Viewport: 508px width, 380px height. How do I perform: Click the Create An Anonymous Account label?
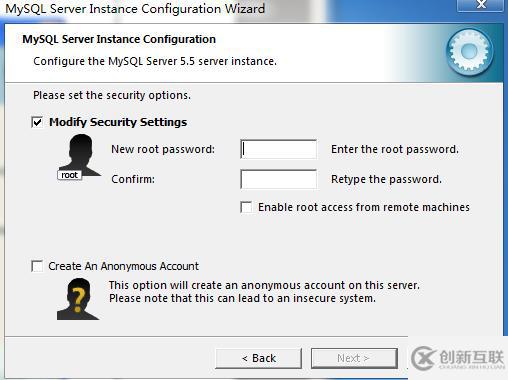(x=123, y=266)
